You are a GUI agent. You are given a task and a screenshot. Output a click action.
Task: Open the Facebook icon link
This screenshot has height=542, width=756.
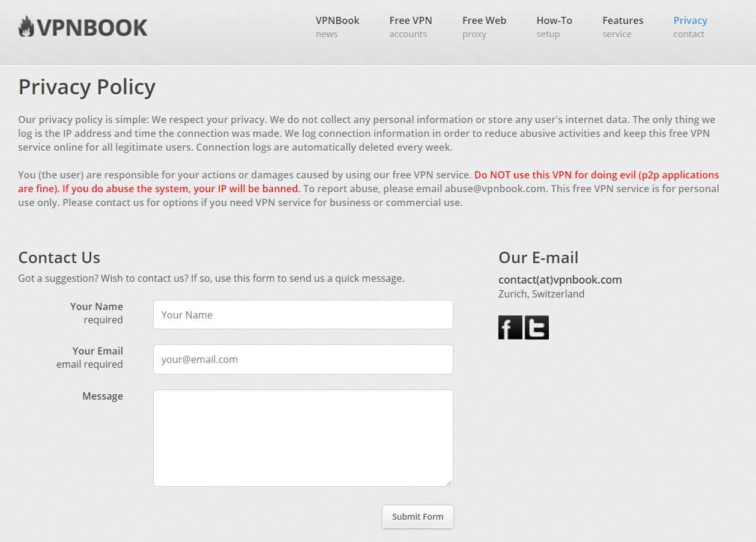(510, 327)
